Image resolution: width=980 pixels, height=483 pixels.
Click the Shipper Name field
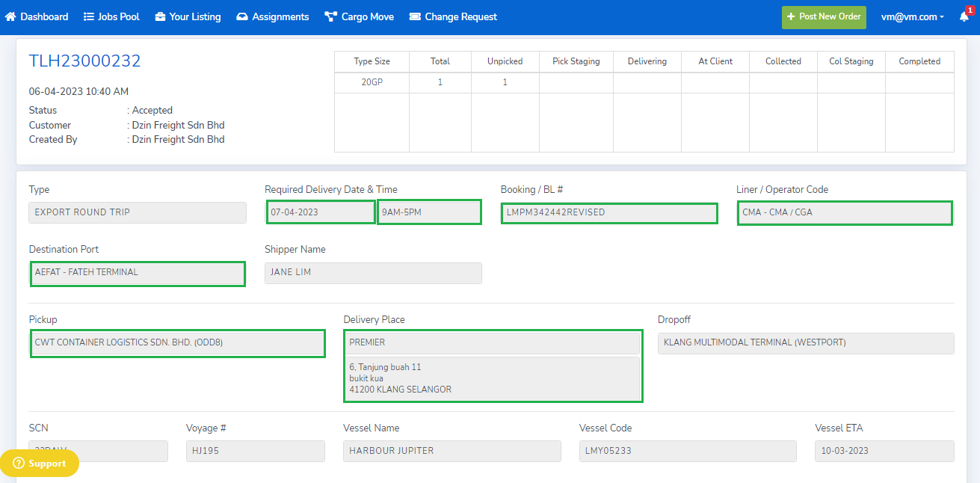(373, 273)
